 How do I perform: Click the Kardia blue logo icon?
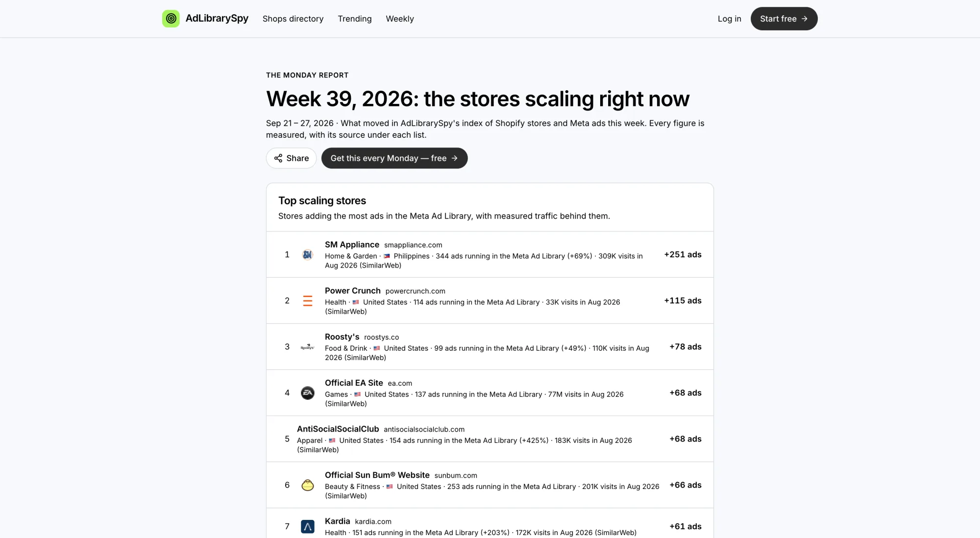coord(307,527)
